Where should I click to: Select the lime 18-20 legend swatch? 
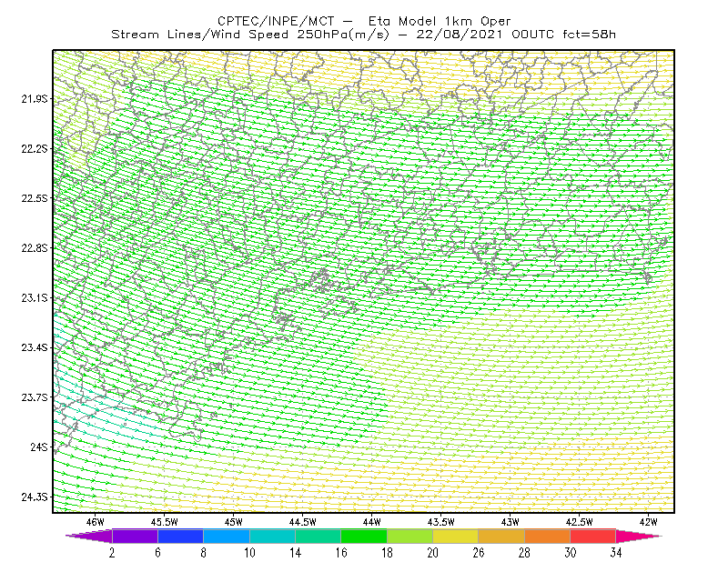click(x=409, y=536)
